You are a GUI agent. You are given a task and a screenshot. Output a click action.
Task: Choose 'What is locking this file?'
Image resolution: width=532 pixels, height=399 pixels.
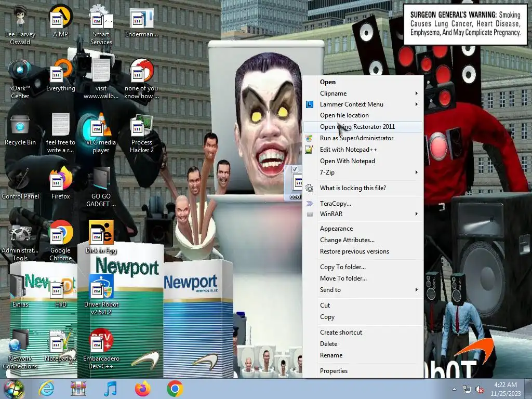coord(362,188)
